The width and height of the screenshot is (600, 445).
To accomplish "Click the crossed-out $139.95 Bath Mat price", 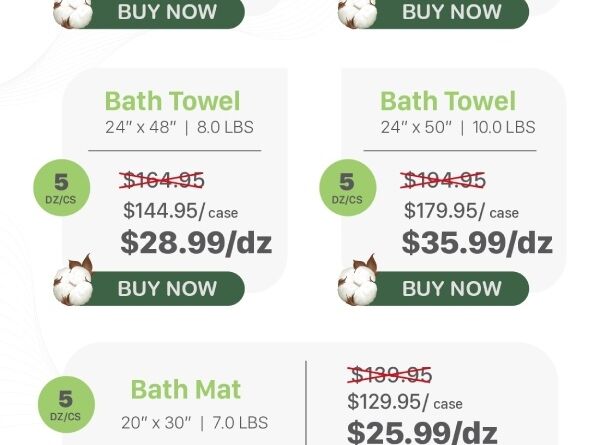I will pos(390,375).
